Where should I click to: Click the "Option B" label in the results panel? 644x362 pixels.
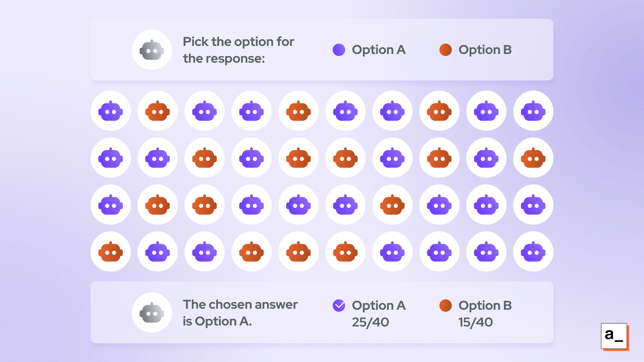[485, 305]
